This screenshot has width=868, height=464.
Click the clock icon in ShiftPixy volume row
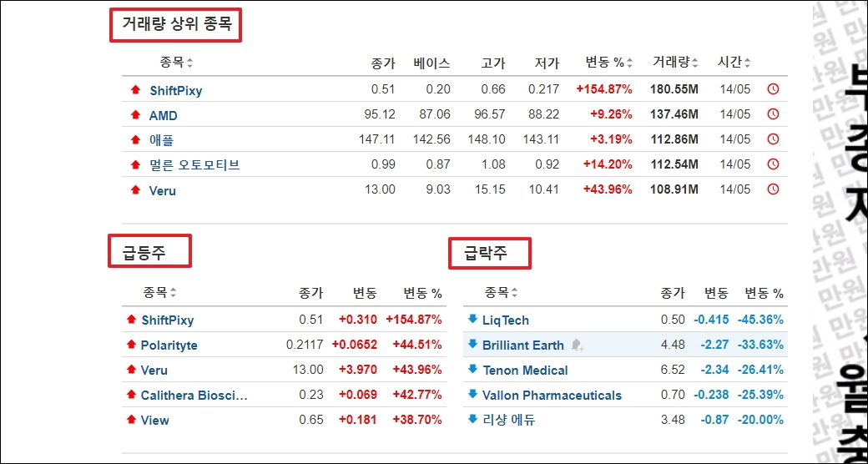click(773, 89)
